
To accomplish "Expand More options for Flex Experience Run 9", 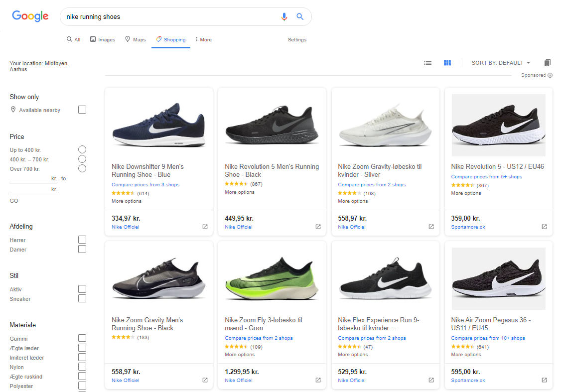I will 353,355.
